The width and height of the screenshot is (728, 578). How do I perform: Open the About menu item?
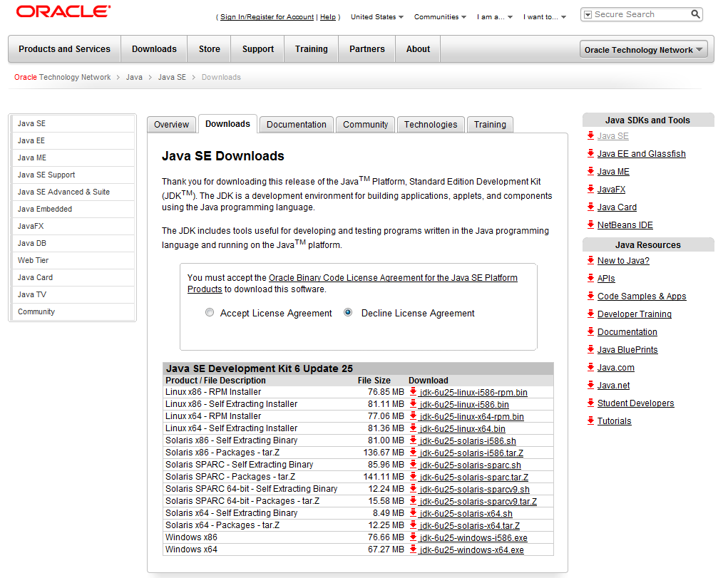(418, 48)
